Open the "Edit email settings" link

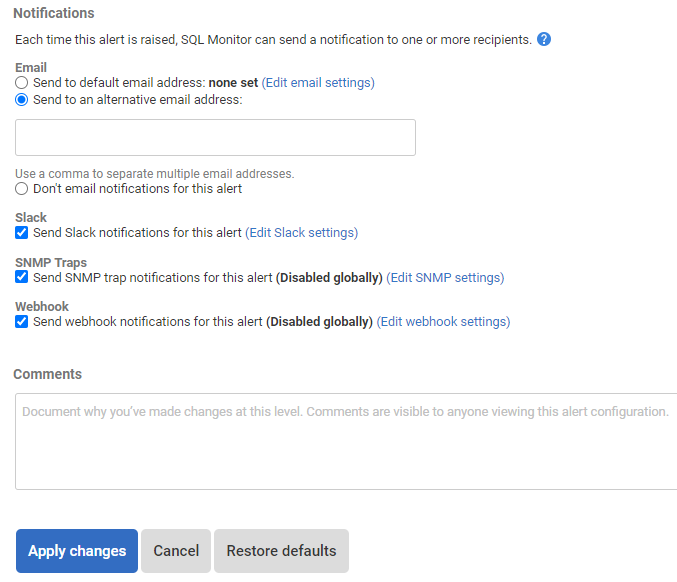click(x=318, y=83)
